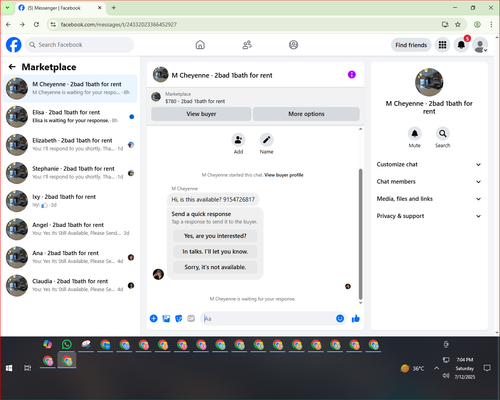Open the Elisa - 2bad 1bath conversation
The height and width of the screenshot is (400, 500).
(x=70, y=116)
